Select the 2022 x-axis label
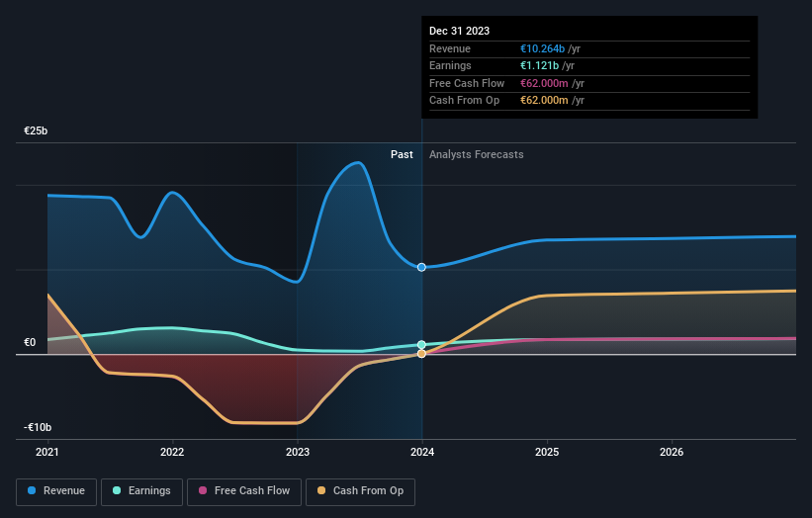 (x=172, y=452)
